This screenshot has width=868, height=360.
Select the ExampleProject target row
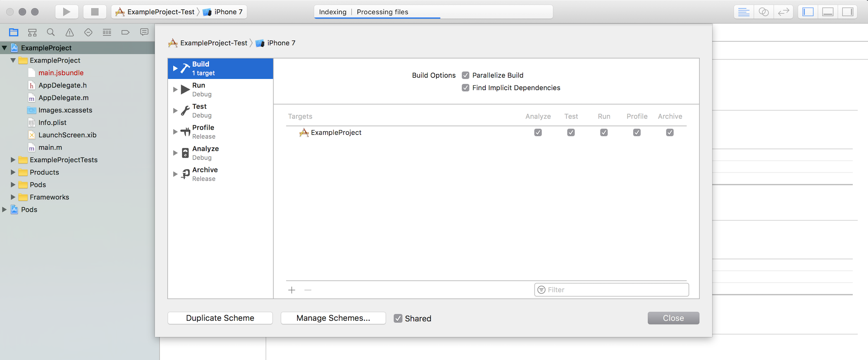486,132
